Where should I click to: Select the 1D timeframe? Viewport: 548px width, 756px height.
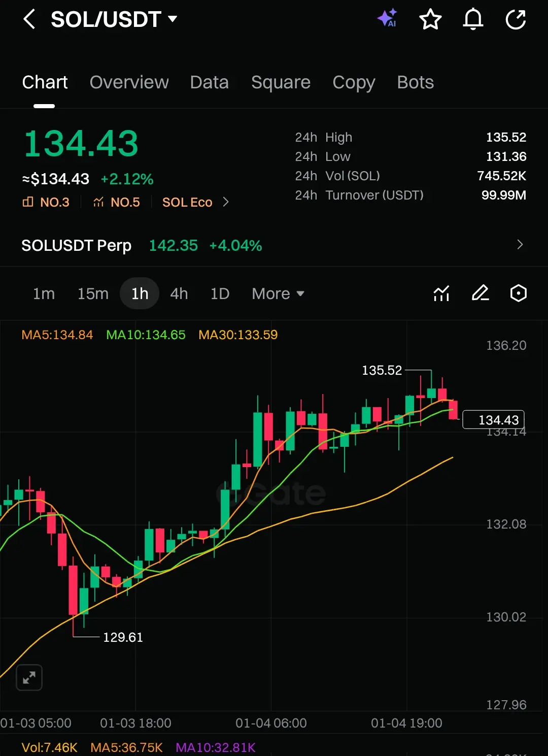point(220,293)
